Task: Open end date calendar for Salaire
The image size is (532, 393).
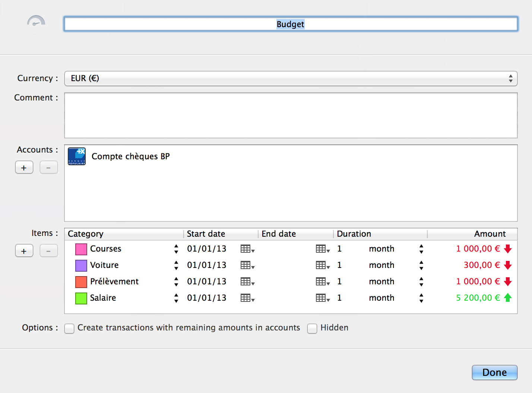Action: coord(323,298)
